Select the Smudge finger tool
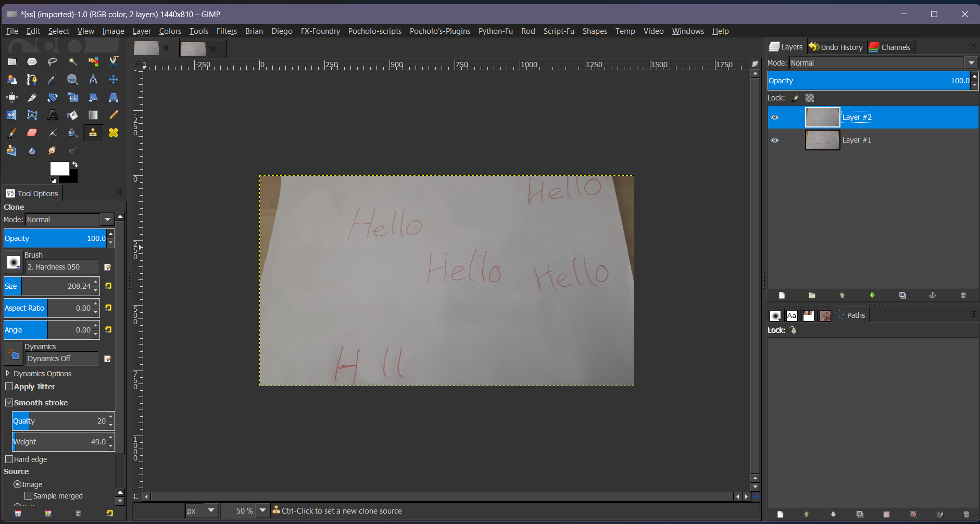 tap(53, 150)
